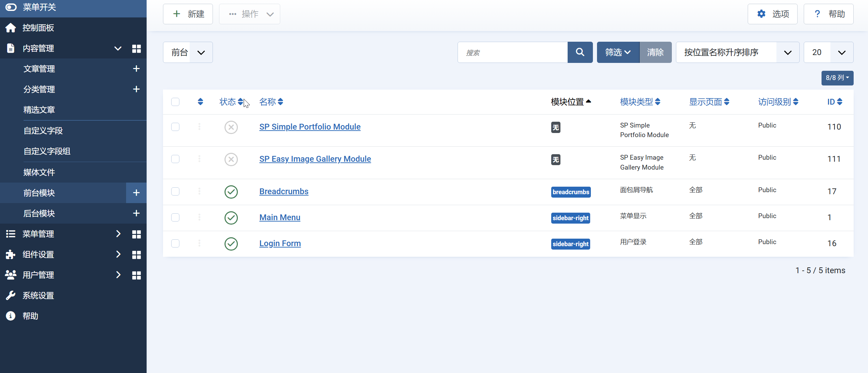The image size is (868, 373).
Task: Open the SP Easy Image Gallery Module link
Action: (x=315, y=159)
